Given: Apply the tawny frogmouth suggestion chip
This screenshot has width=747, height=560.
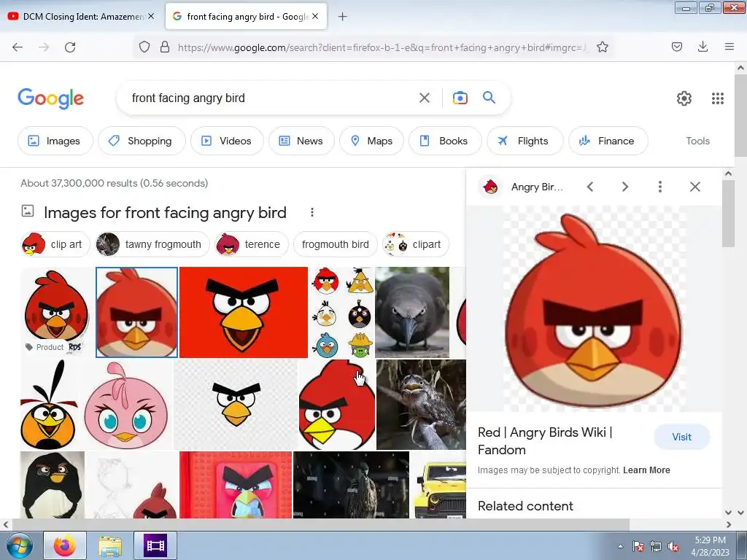Looking at the screenshot, I should [x=152, y=244].
